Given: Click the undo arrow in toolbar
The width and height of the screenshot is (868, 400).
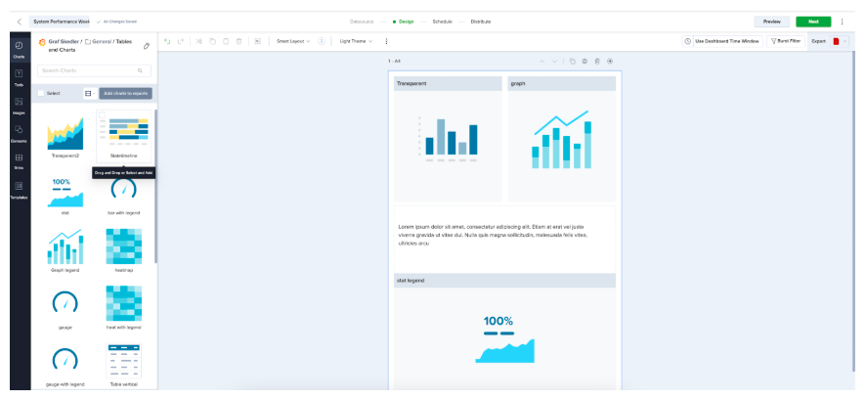Looking at the screenshot, I should pos(167,41).
